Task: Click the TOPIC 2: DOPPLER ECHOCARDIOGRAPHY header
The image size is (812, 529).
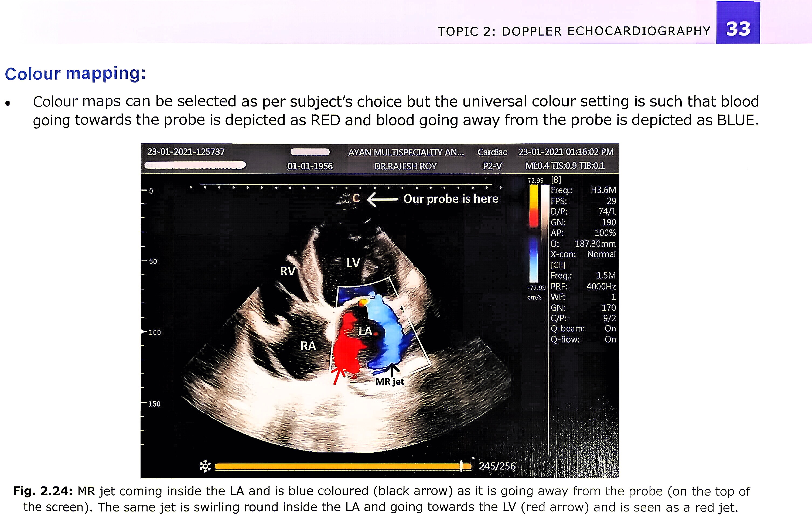Action: tap(574, 31)
